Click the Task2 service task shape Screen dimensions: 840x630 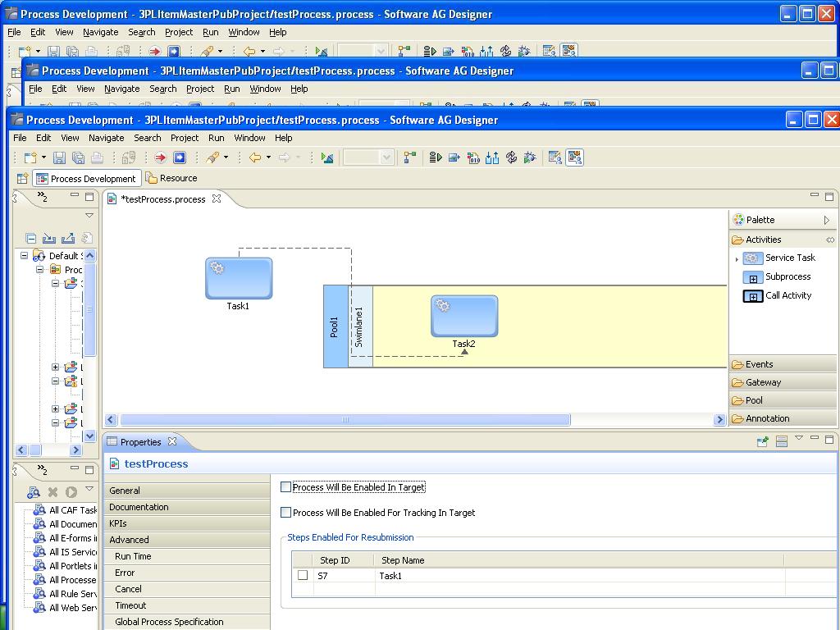(x=464, y=316)
